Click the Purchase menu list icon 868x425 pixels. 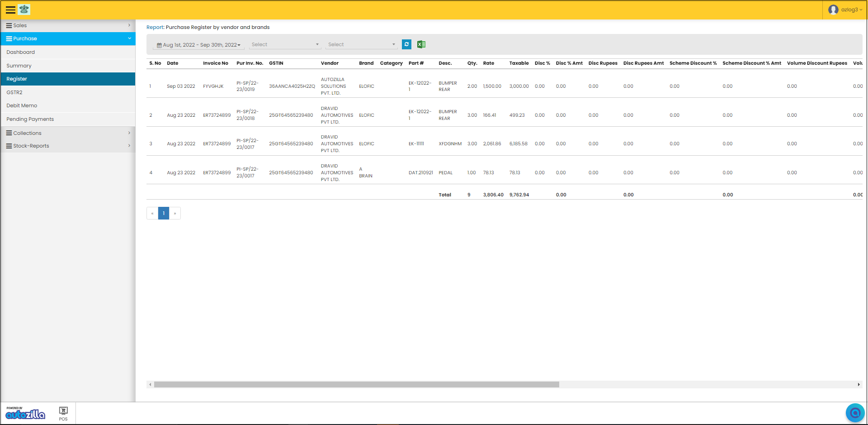pos(9,38)
